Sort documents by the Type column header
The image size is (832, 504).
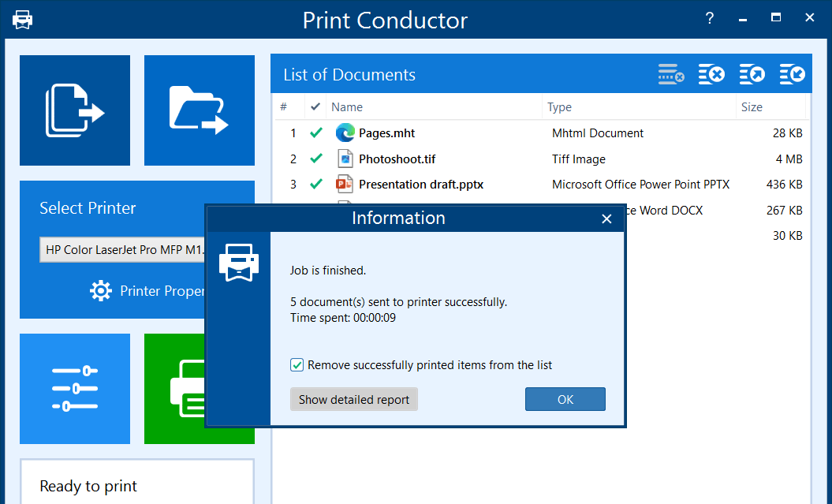tap(559, 107)
